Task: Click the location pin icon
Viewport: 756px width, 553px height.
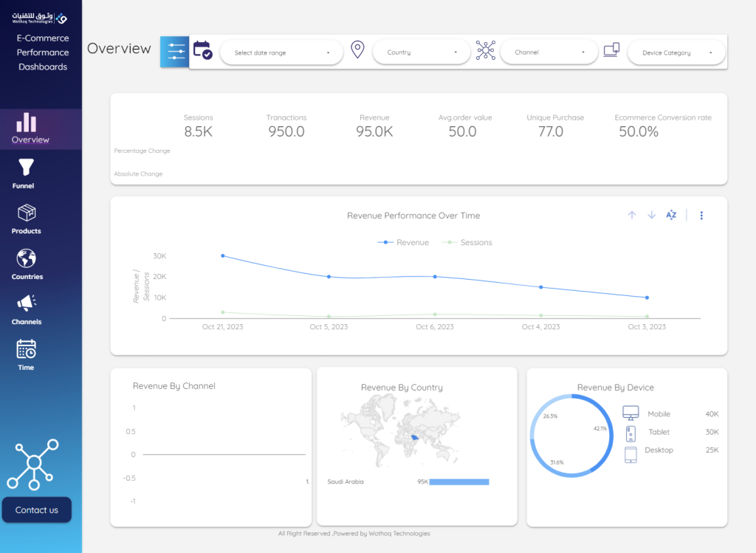Action: [x=357, y=51]
